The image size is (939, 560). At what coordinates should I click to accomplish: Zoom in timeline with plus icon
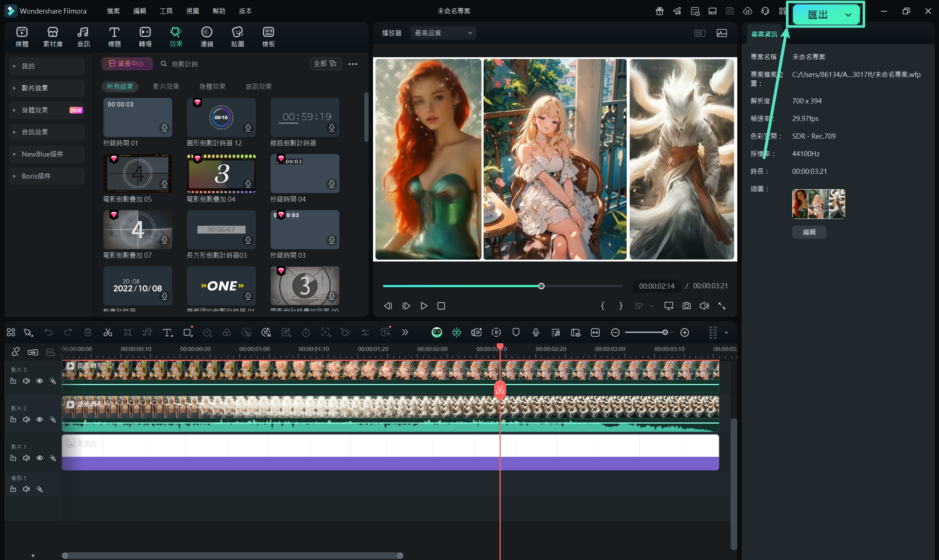(684, 333)
